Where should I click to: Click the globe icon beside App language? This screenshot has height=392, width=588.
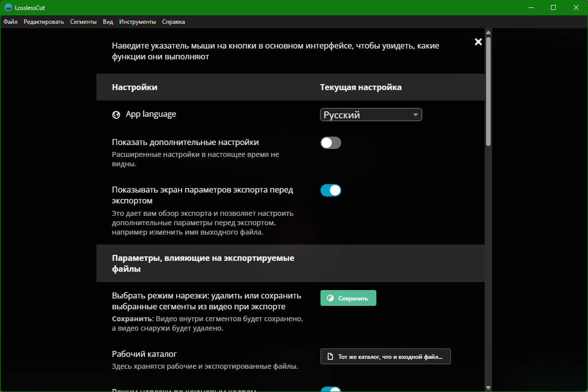(x=116, y=114)
